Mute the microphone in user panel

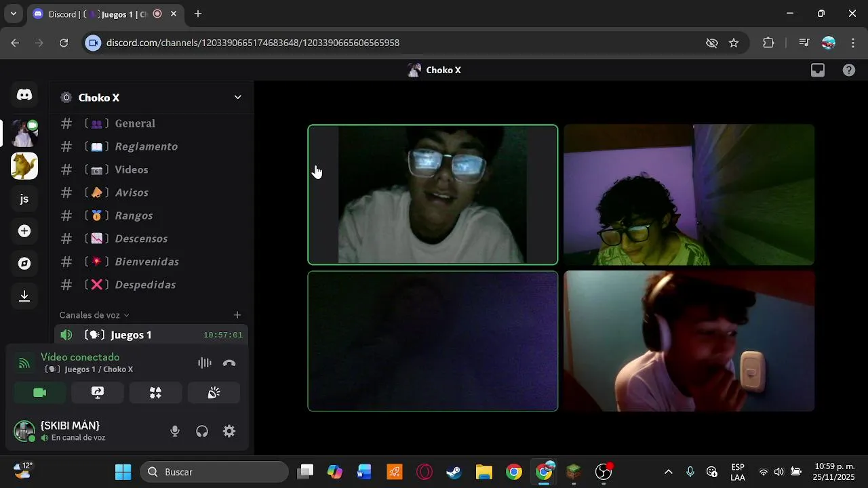pyautogui.click(x=175, y=431)
